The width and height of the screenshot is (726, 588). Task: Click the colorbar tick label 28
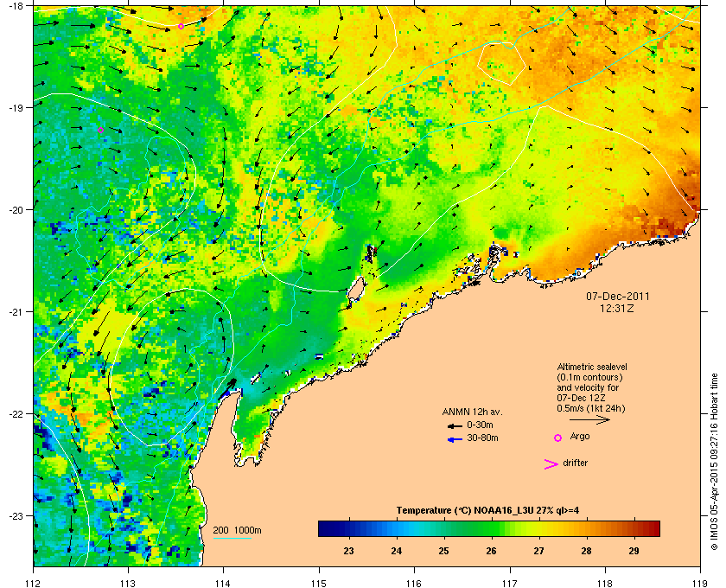coord(586,551)
